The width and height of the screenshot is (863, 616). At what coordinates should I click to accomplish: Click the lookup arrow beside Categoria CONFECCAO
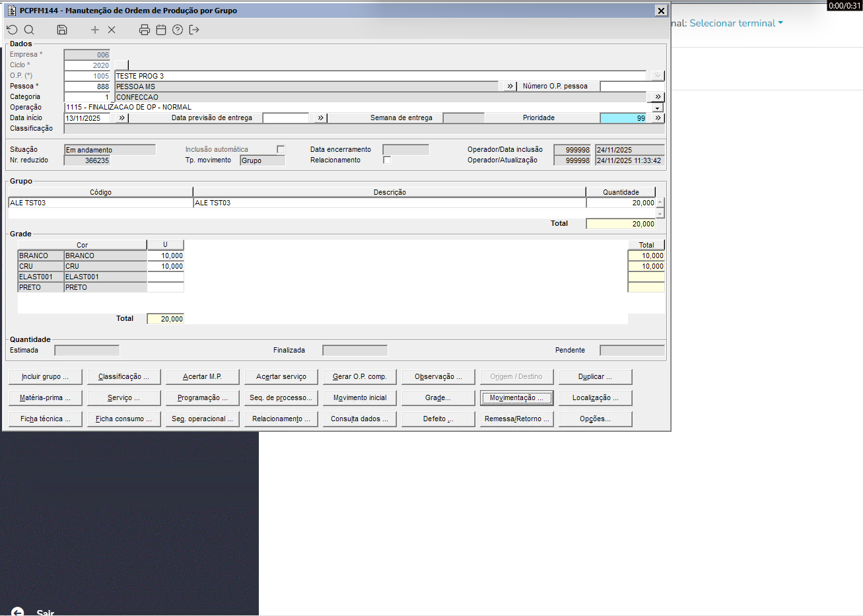658,96
